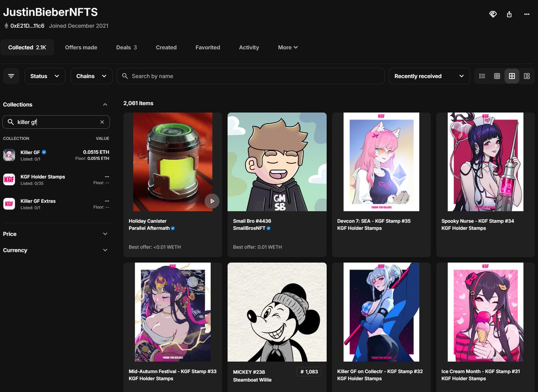Viewport: 538px width, 392px height.
Task: Click the 2,061 items count
Action: (139, 103)
